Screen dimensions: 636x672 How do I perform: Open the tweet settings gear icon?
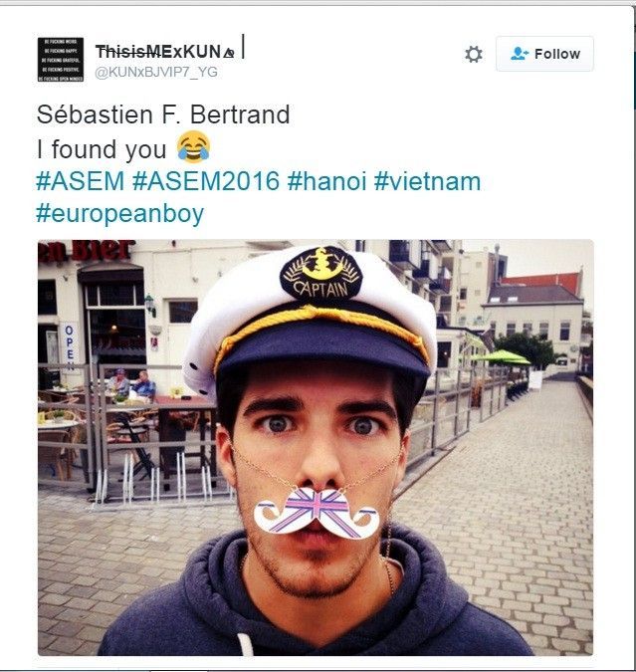coord(474,55)
